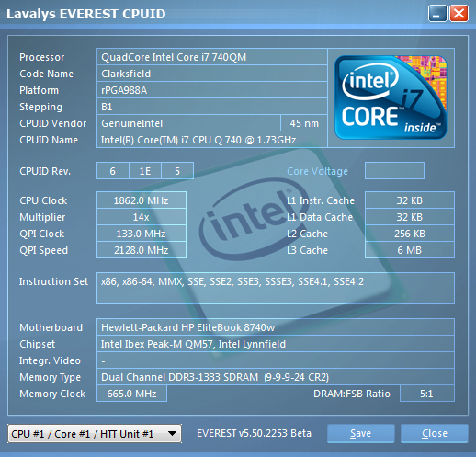Click the dropdown arrow next to HTT Unit #1

172,434
